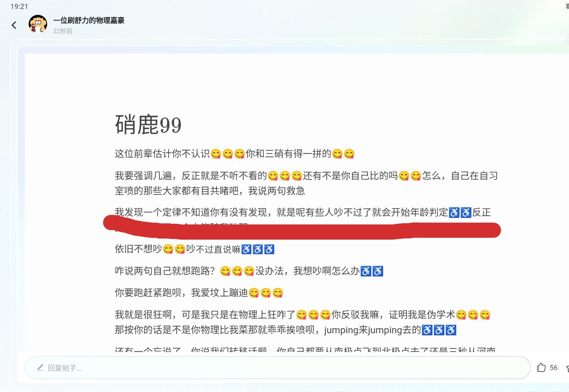
Task: Click the status bar time 19:21
Action: (x=19, y=6)
